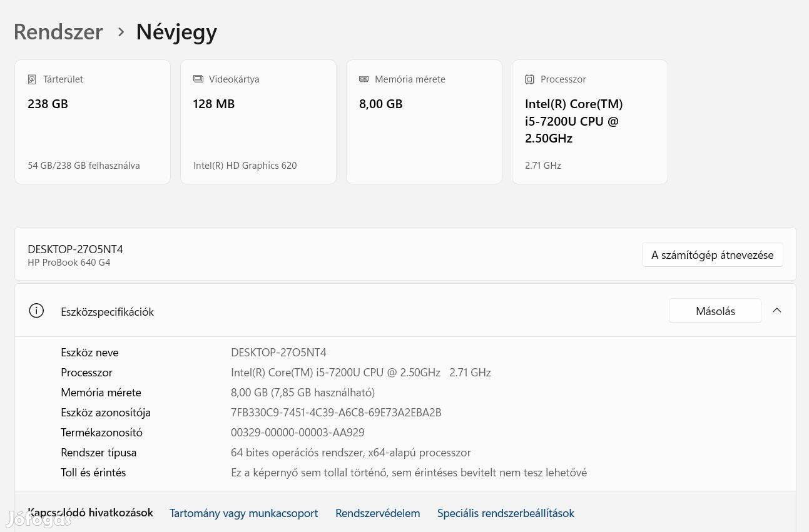The image size is (809, 532).
Task: Open Speciális rendszerbeállítások link
Action: coord(506,513)
